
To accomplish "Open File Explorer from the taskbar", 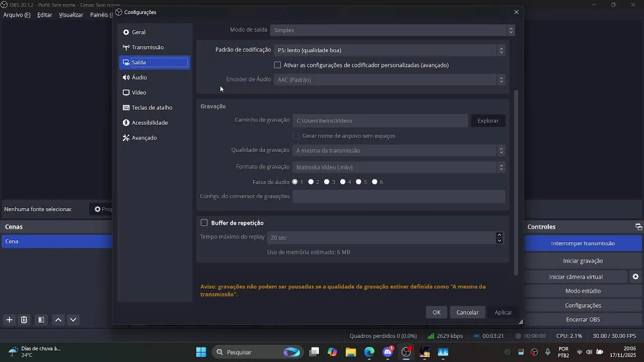I will coord(351,352).
